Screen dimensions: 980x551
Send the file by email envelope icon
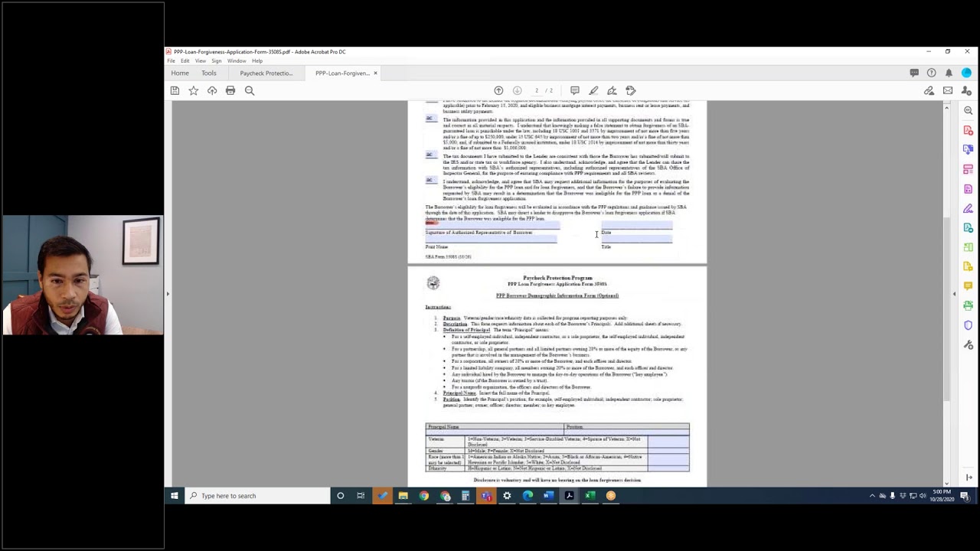coord(948,90)
